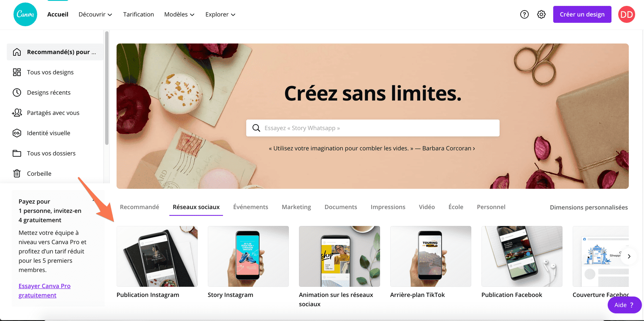Click the Identité visuelle brand icon
The height and width of the screenshot is (321, 644).
point(17,133)
